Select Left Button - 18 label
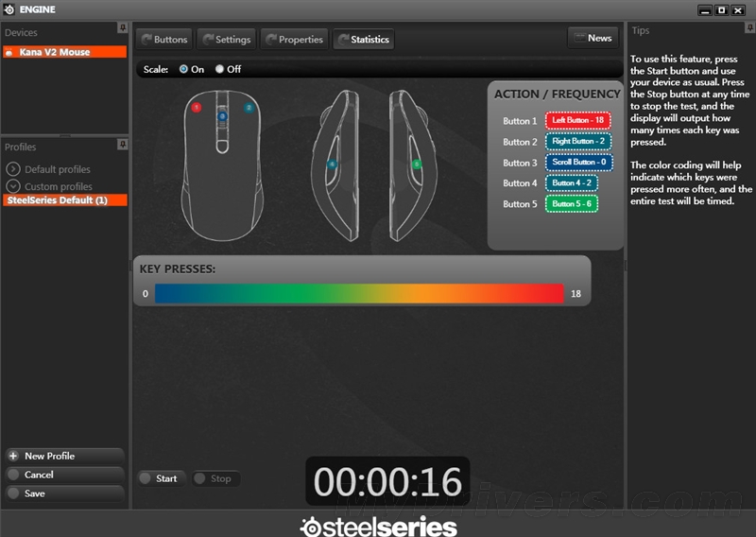 [x=578, y=120]
